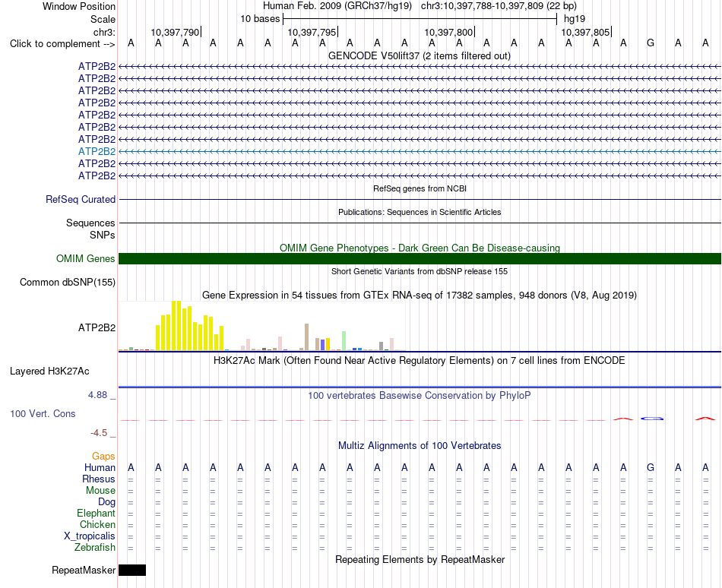This screenshot has height=588, width=722.
Task: Click the tall tan GTEx expression bar
Action: [306, 337]
